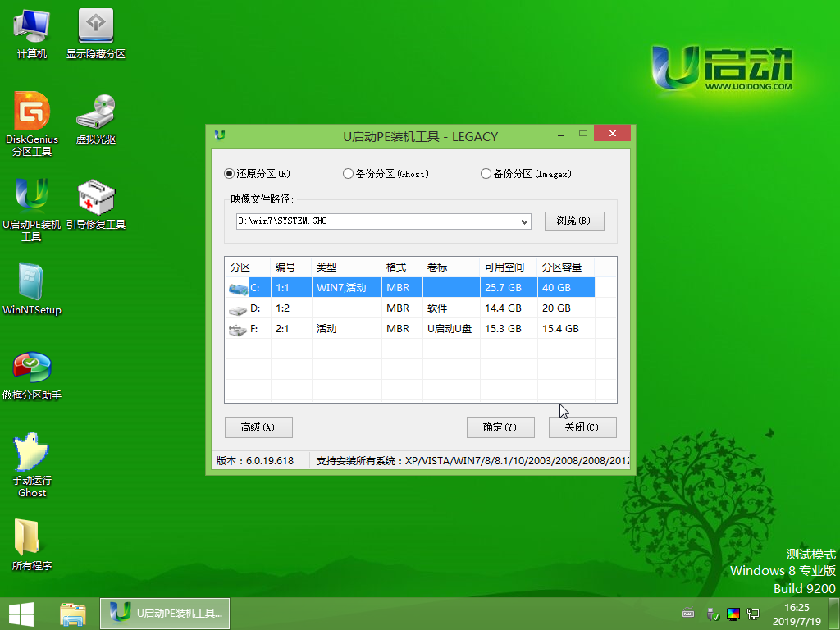Click the F: USB drive icon in the partition list
This screenshot has width=840, height=630.
(237, 330)
